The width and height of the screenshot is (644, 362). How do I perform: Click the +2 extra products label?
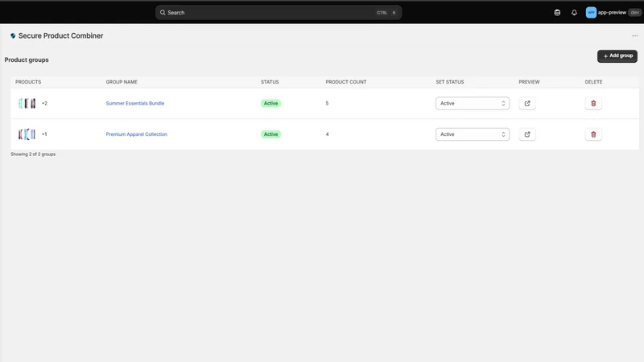(44, 104)
